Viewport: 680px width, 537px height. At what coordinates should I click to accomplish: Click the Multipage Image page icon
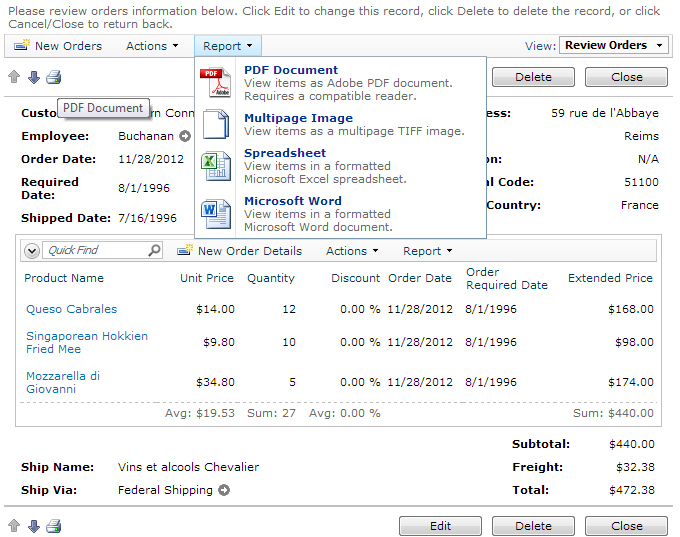(x=216, y=124)
